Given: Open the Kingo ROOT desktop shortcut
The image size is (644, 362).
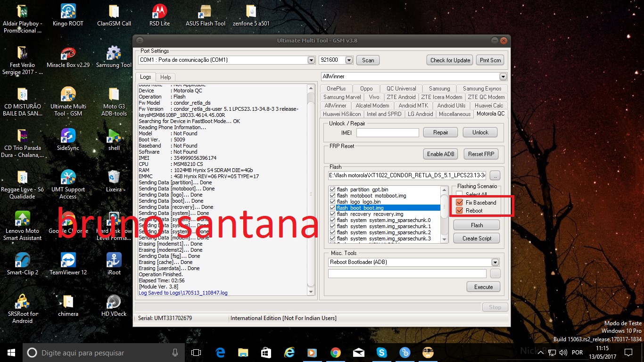Looking at the screenshot, I should coord(68,16).
